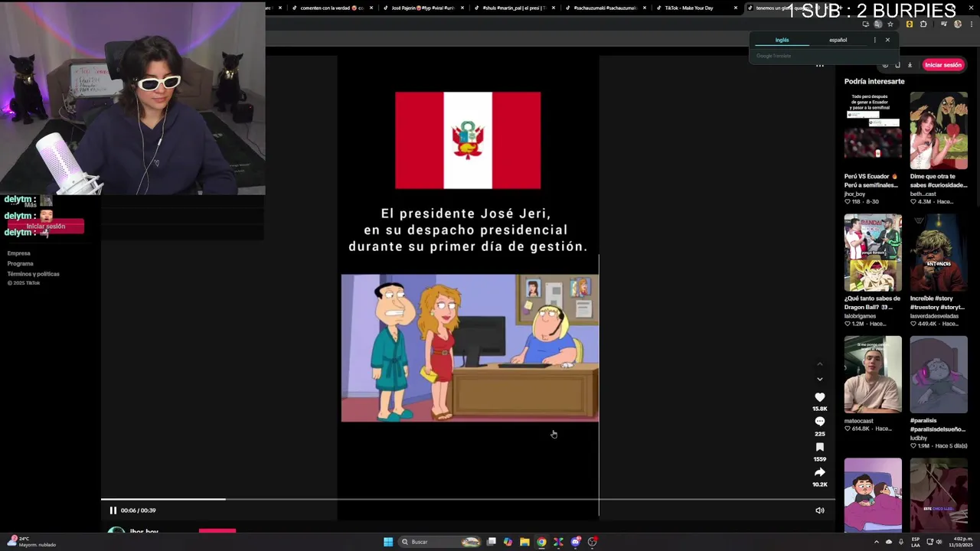The width and height of the screenshot is (980, 551).
Task: Click the yellow extension icon in the toolbar
Action: point(909,24)
